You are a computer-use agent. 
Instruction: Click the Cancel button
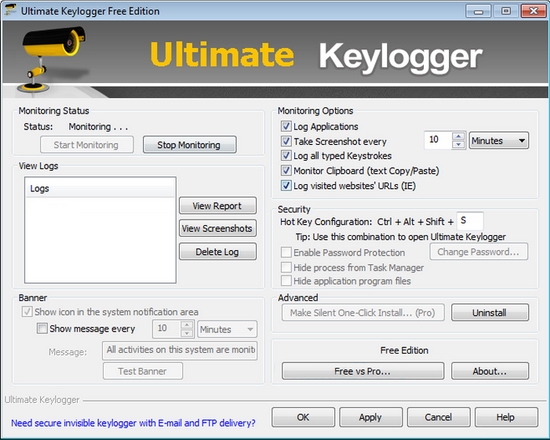[x=438, y=417]
